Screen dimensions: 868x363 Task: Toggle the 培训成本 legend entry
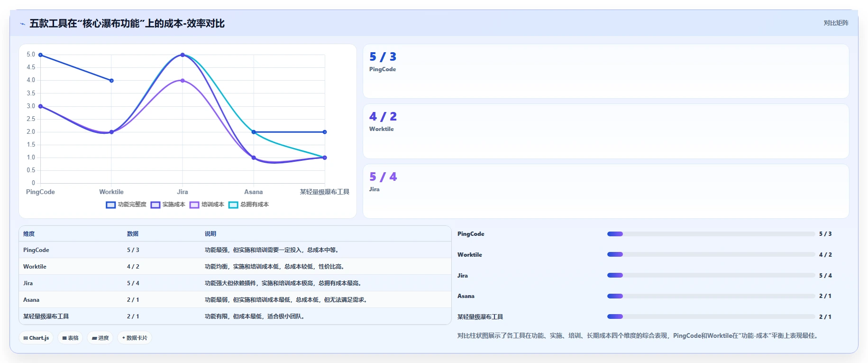207,205
